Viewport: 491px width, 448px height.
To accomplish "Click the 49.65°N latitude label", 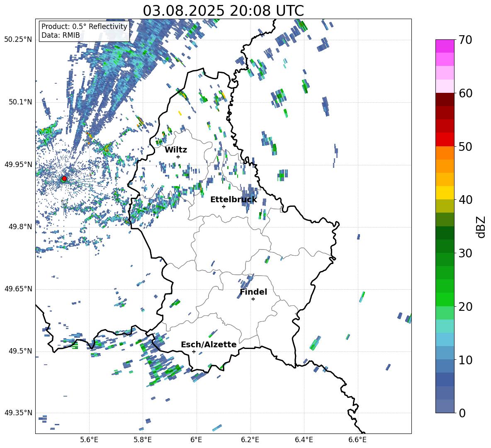I will [x=18, y=288].
